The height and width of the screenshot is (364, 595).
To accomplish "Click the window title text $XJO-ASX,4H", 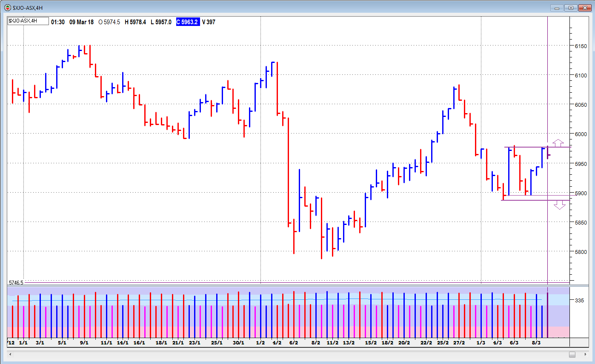I will 28,8.
